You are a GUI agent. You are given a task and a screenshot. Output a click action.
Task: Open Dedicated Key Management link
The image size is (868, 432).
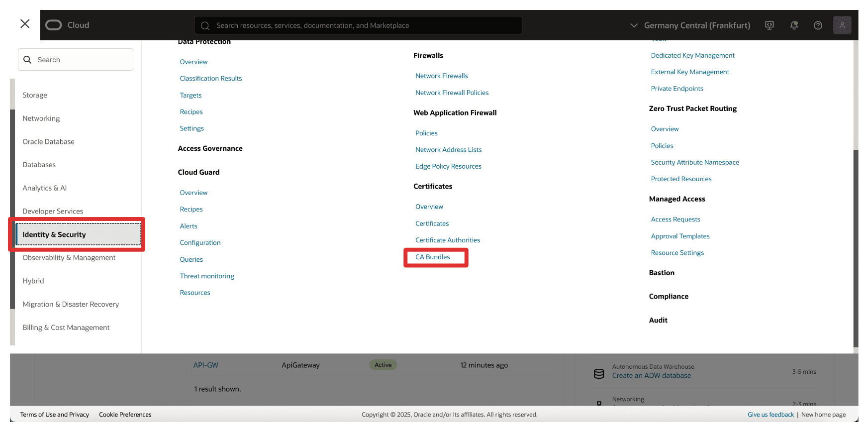[x=693, y=55]
